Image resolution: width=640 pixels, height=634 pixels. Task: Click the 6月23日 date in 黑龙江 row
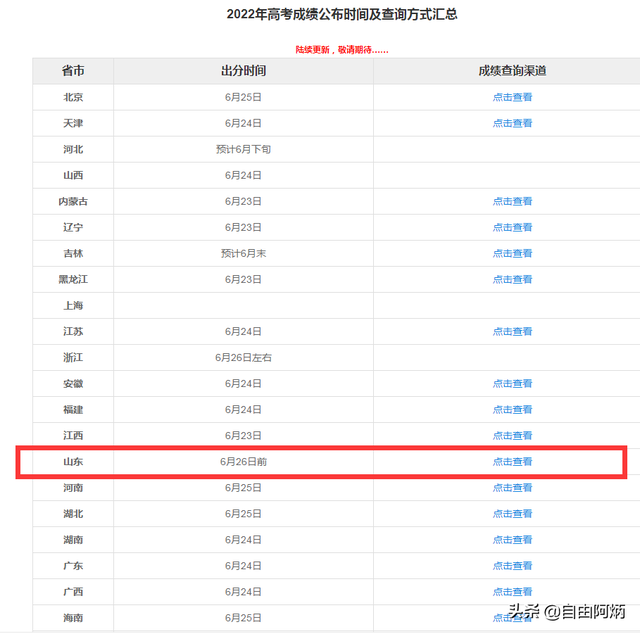click(243, 280)
